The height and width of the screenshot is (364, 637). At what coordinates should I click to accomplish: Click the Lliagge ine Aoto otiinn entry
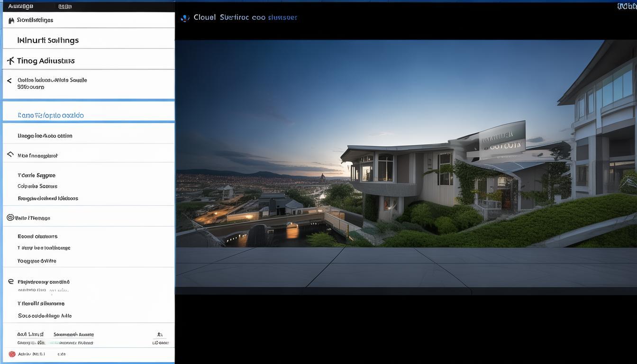[x=45, y=136]
